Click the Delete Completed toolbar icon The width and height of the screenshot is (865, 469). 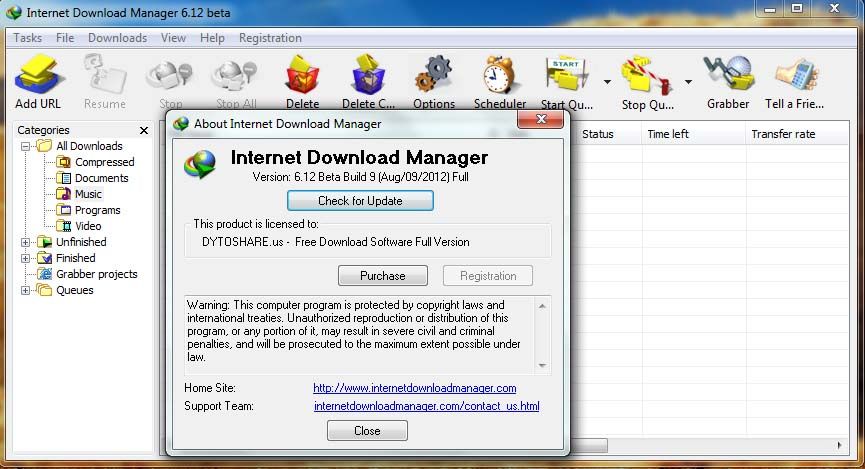click(368, 74)
